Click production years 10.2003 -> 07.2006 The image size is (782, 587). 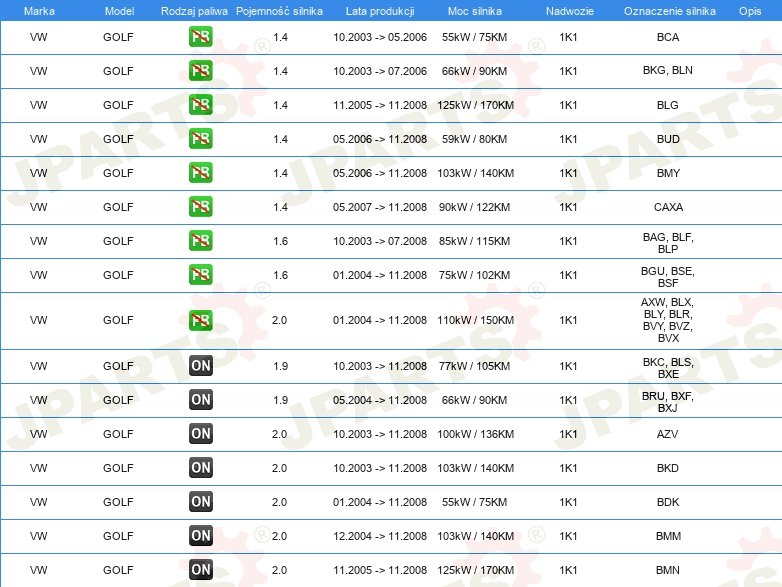380,71
